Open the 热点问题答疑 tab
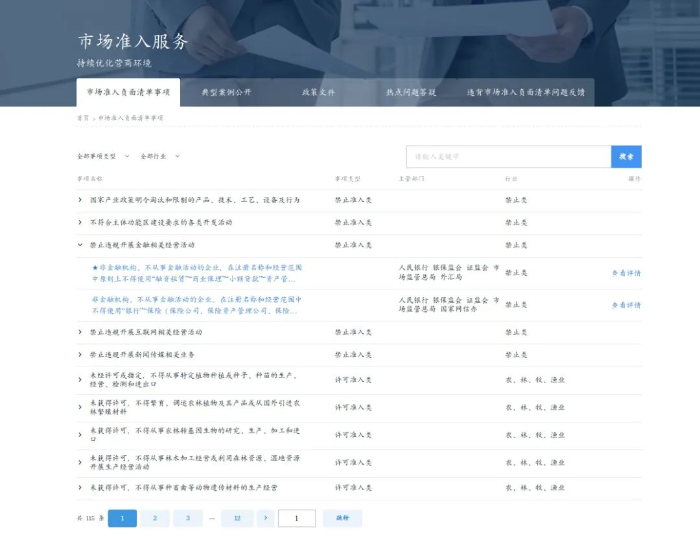This screenshot has width=700, height=536. tap(411, 92)
